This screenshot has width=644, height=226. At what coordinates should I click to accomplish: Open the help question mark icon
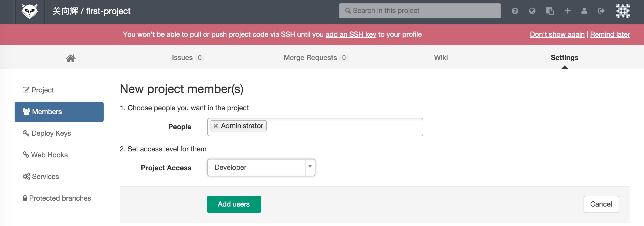pos(515,11)
